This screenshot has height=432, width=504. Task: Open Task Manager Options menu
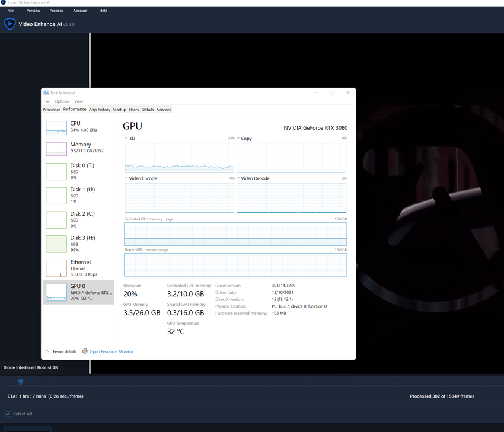[62, 101]
